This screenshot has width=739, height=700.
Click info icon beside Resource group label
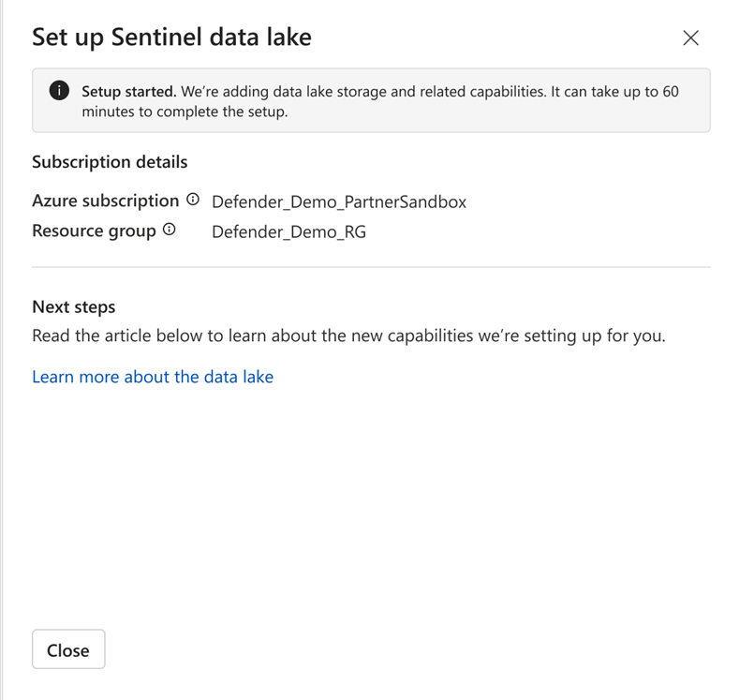coord(170,230)
